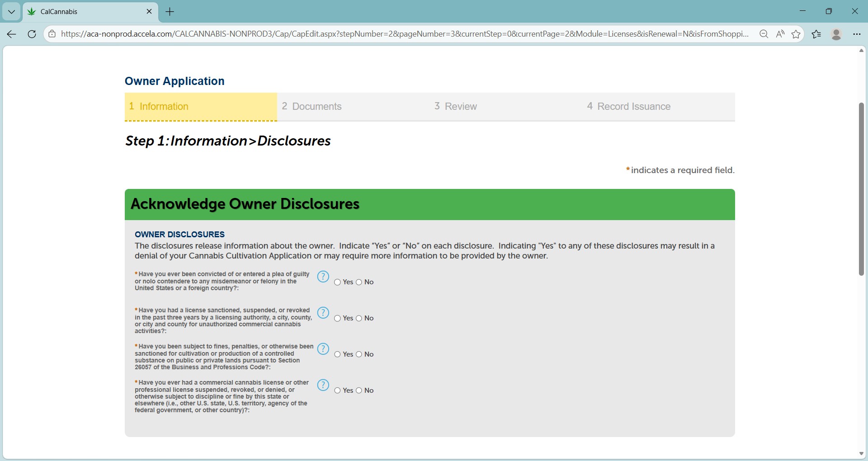Go to step 4 Record Issuance
The width and height of the screenshot is (868, 461).
click(x=659, y=107)
